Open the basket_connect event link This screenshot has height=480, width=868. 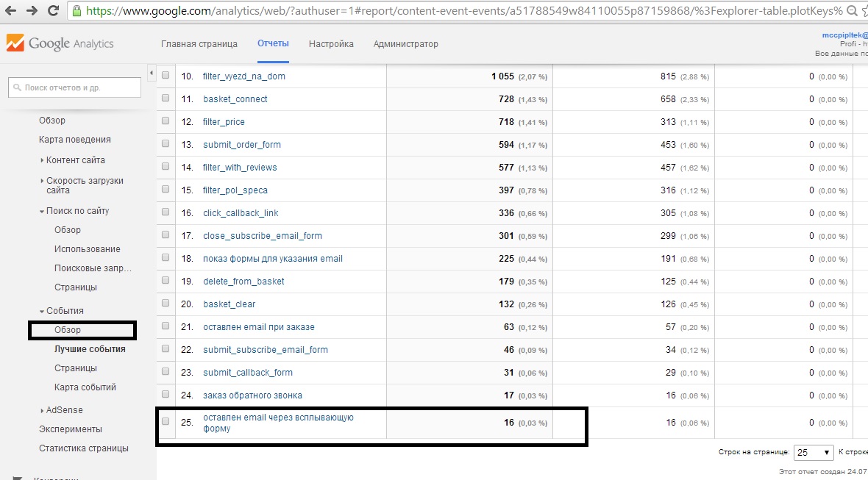(235, 99)
